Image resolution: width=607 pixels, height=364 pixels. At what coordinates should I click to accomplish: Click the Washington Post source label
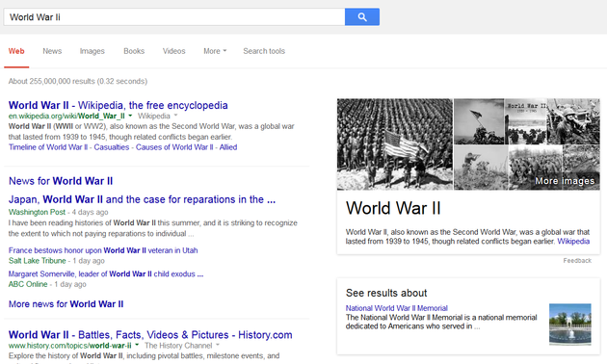(37, 212)
